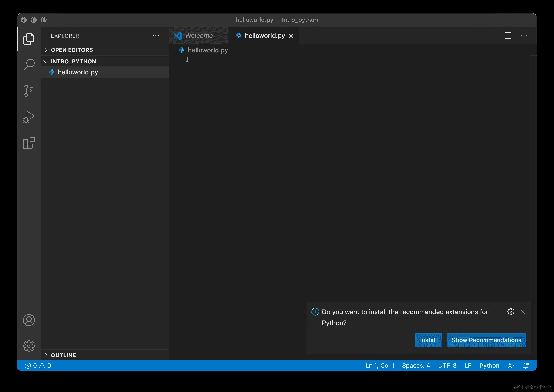
Task: Click the notifications bell in status bar
Action: pos(526,366)
